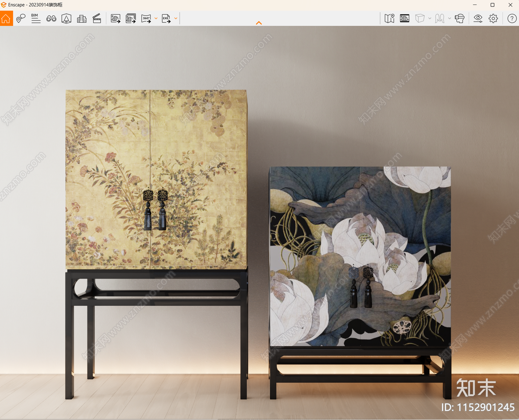Click the 360° Mono Panorama export icon

point(146,19)
